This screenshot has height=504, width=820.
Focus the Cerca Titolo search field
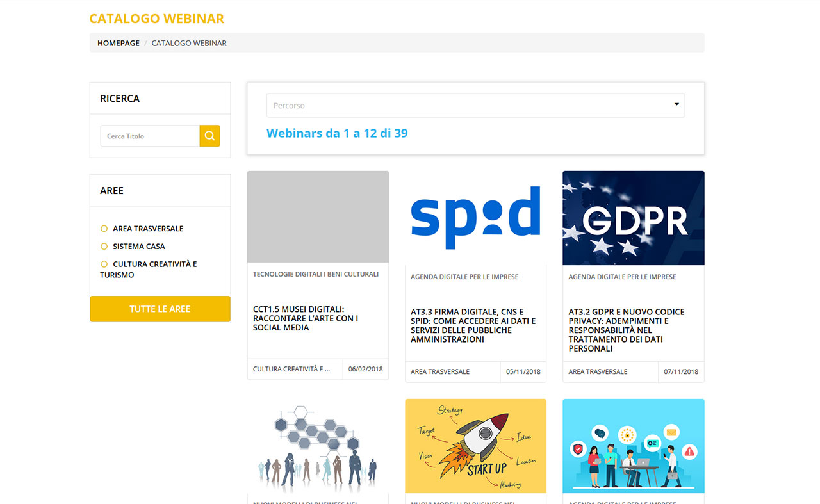150,136
